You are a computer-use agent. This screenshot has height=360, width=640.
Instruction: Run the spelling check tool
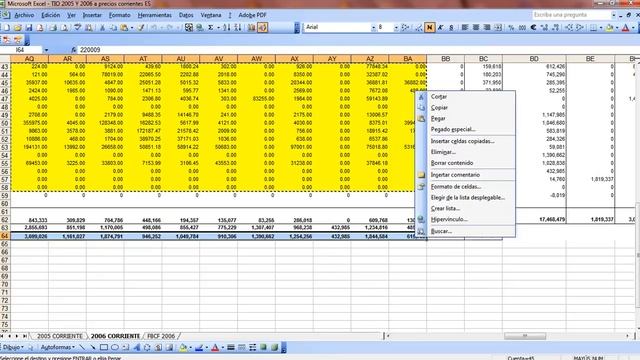click(77, 27)
